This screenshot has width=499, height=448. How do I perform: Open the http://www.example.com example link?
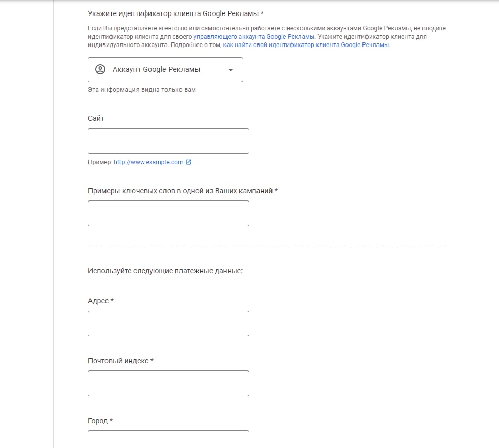point(148,162)
